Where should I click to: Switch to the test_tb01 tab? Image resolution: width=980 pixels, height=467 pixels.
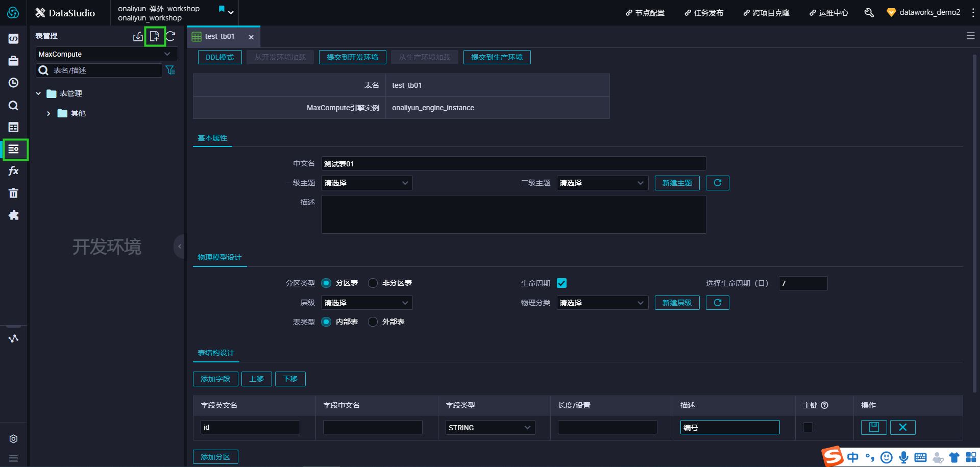[x=219, y=36]
